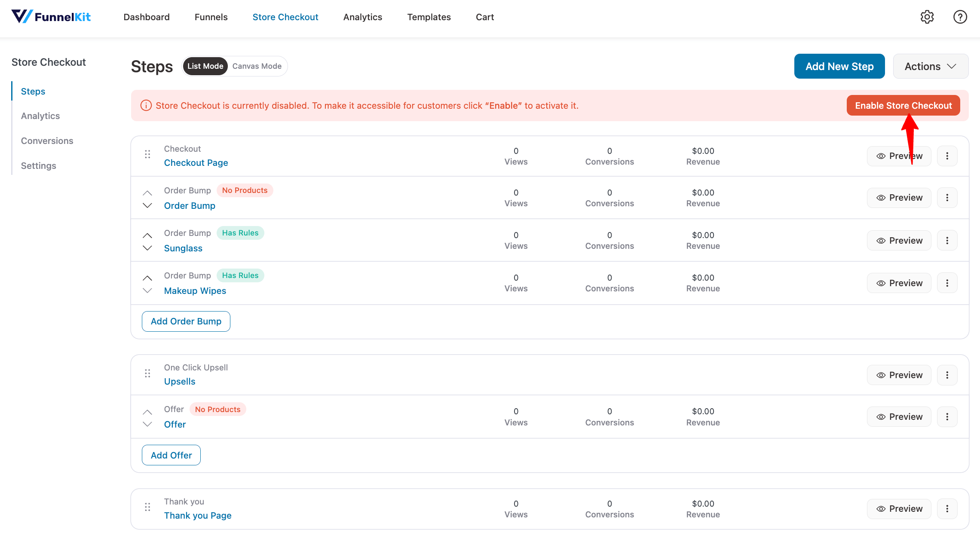Click Add New Step button
The height and width of the screenshot is (544, 980).
click(839, 67)
